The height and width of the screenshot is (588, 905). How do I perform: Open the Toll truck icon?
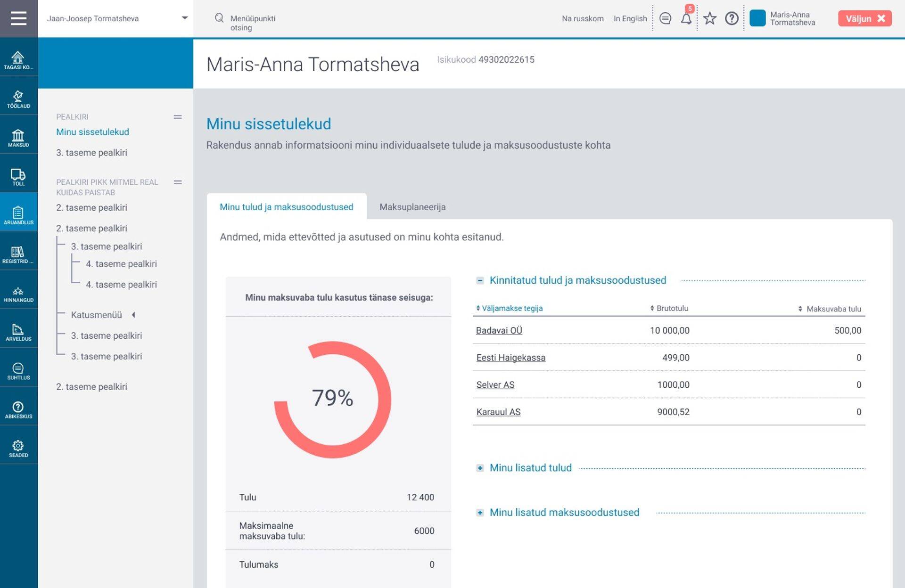point(18,177)
